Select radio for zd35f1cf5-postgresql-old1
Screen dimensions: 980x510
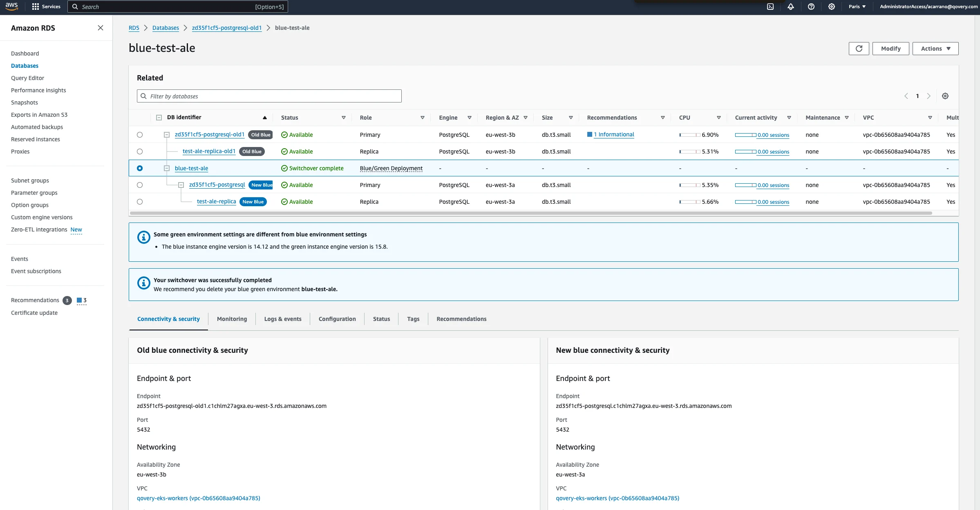click(140, 135)
